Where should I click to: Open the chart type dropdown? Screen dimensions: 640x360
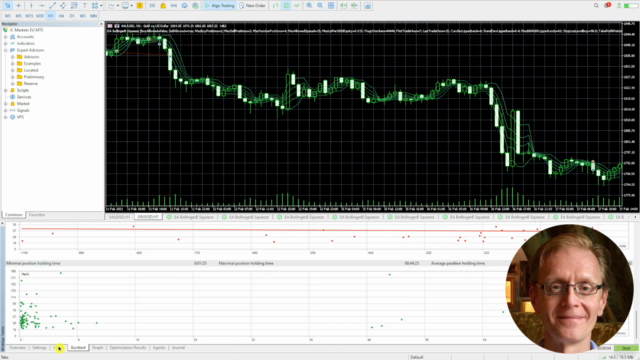[x=113, y=6]
